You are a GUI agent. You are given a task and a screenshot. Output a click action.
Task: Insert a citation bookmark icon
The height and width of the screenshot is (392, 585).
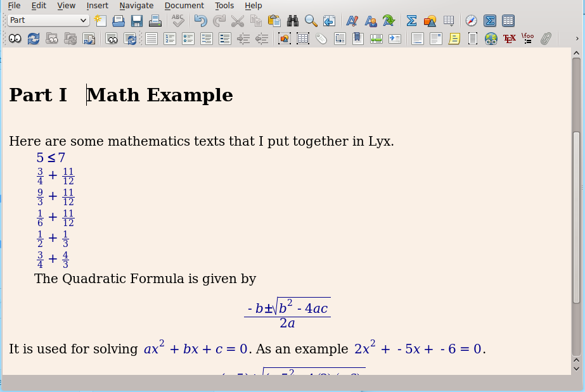click(x=358, y=39)
